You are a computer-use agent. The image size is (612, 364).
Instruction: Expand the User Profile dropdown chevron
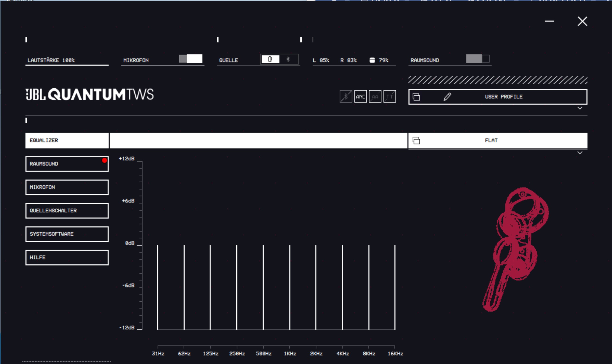(x=580, y=108)
